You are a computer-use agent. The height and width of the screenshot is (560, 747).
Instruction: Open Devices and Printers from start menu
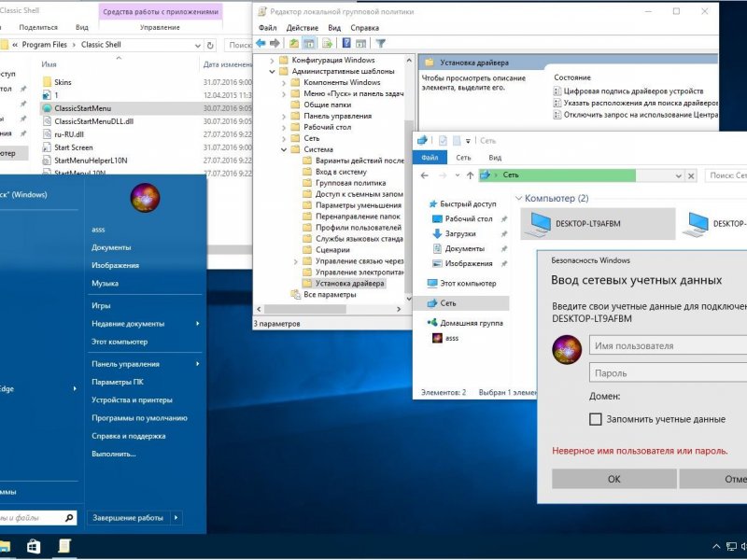pos(132,400)
